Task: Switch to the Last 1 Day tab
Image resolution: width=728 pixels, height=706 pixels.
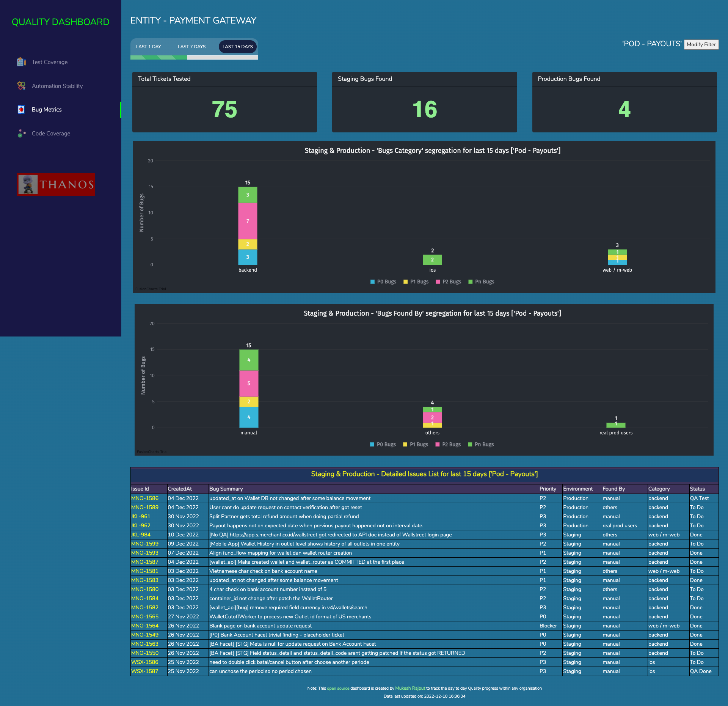Action: 149,47
